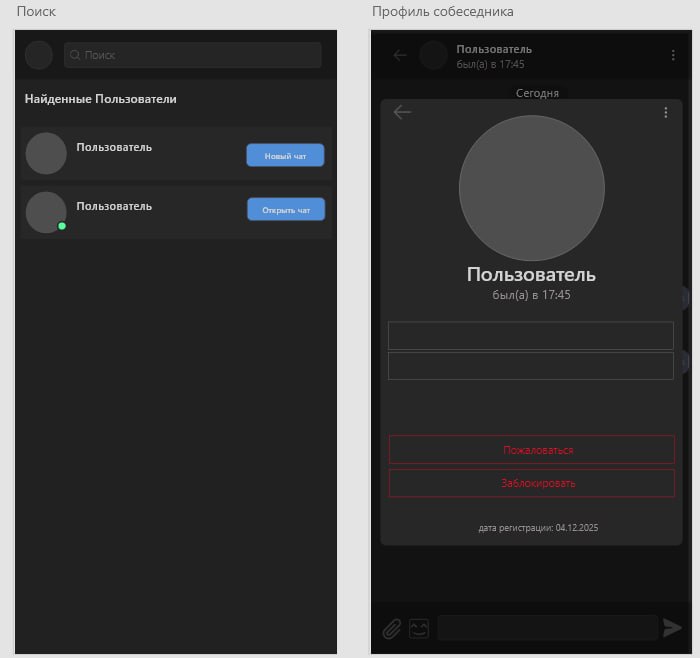Click the send arrow icon
Image resolution: width=700 pixels, height=658 pixels.
click(672, 628)
